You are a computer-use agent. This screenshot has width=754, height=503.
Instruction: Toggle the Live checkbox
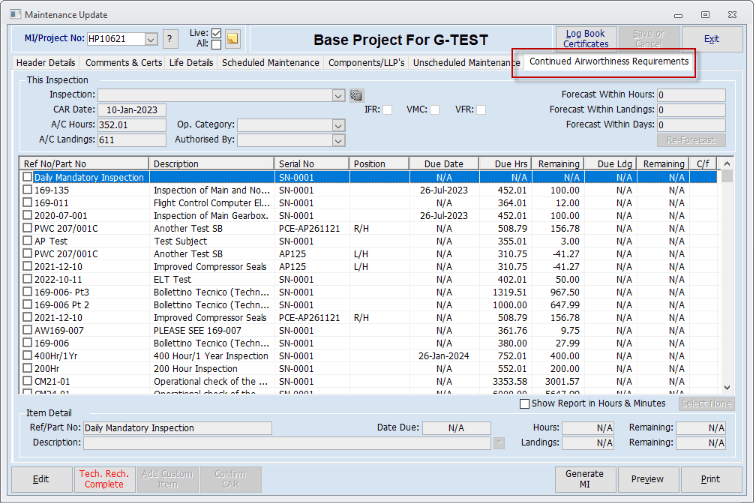[216, 33]
